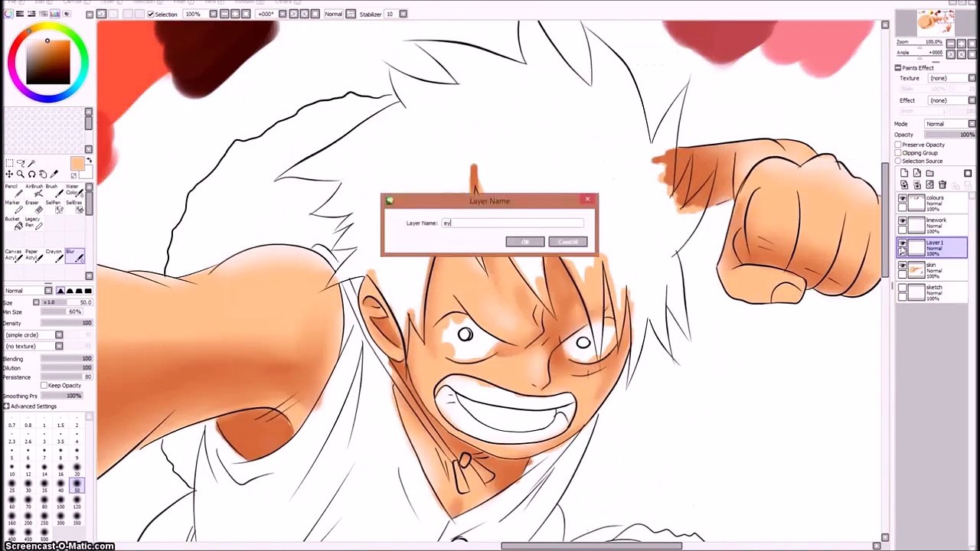
Task: Select the linework layer
Action: click(x=933, y=225)
